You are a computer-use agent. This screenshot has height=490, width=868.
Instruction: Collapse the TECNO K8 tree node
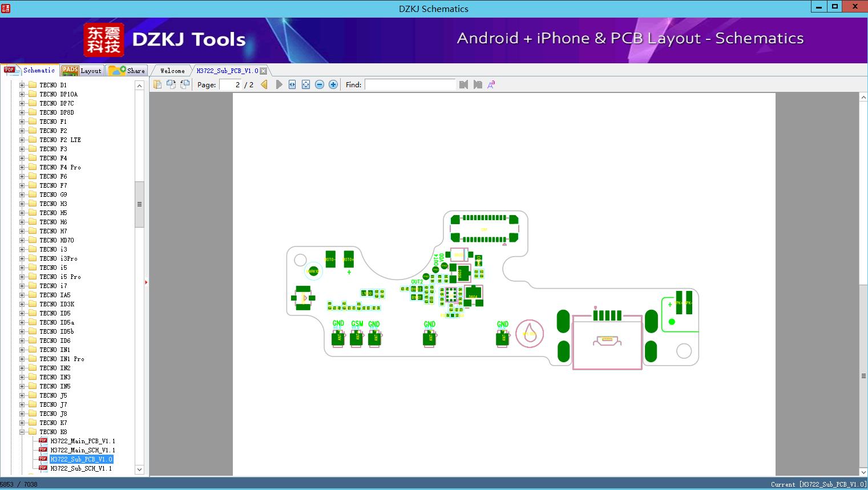[x=22, y=432]
